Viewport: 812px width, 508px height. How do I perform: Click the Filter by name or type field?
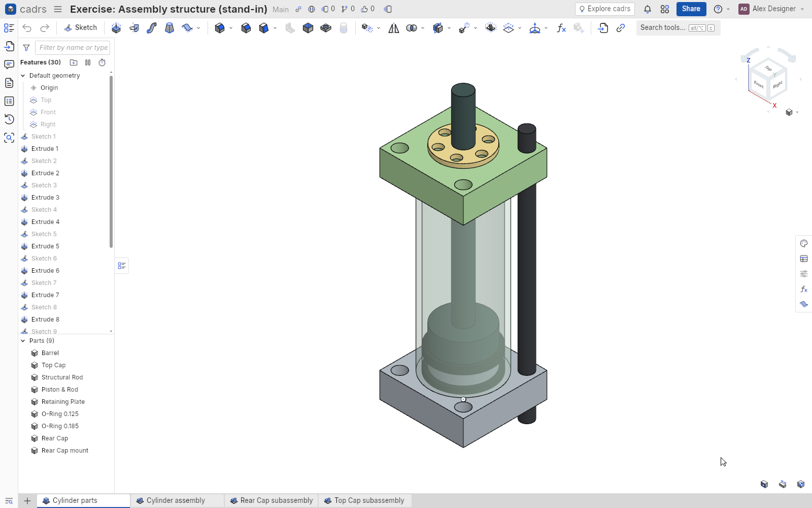pos(73,48)
